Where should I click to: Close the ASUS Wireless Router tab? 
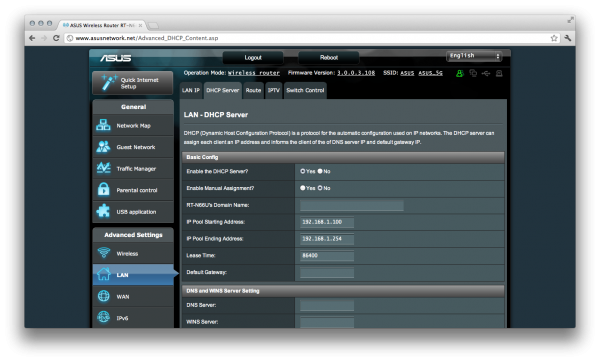(140, 25)
